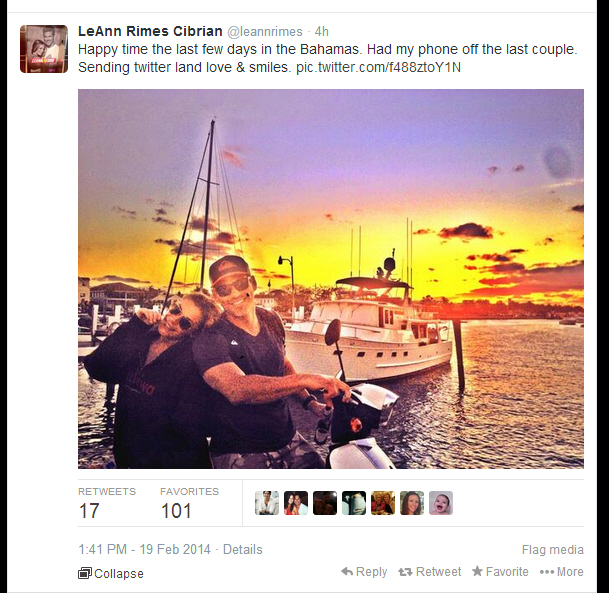The width and height of the screenshot is (609, 593).
Task: Open the @leannrimes handle link
Action: 264,31
